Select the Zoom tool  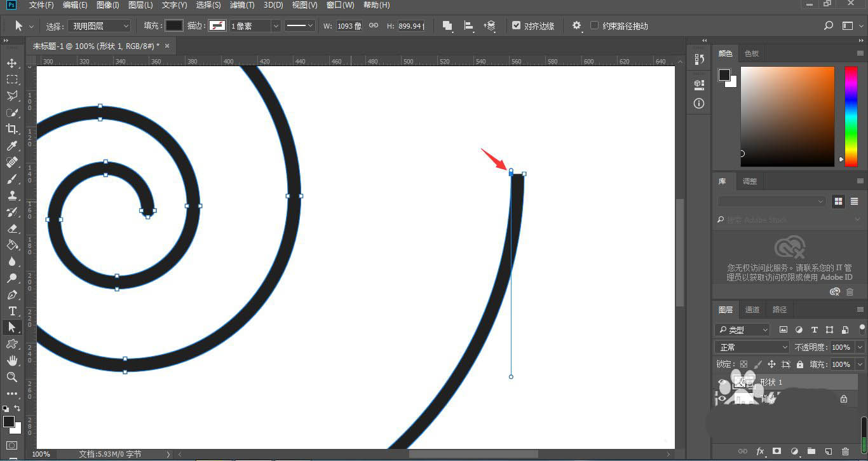tap(11, 377)
